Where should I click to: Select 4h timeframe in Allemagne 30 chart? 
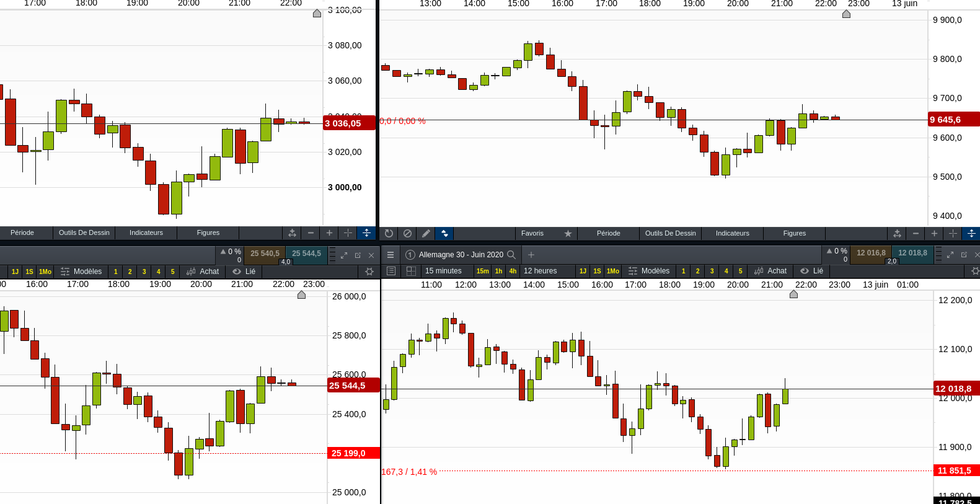coord(513,271)
